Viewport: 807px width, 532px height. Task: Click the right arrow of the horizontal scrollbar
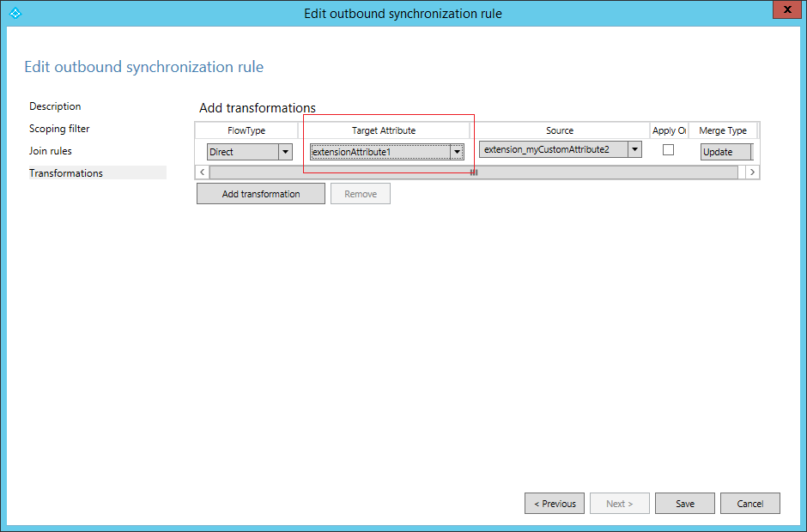(752, 172)
